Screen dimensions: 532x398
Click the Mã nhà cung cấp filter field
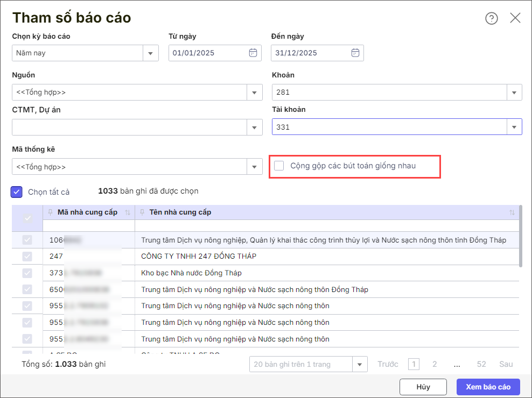[x=88, y=225]
